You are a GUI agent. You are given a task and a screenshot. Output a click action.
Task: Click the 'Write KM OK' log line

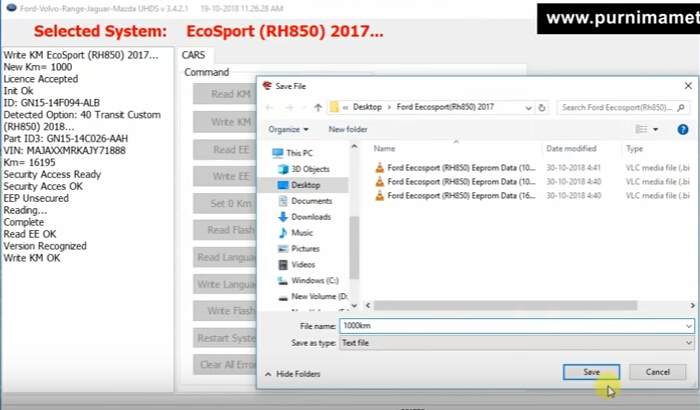click(x=32, y=258)
